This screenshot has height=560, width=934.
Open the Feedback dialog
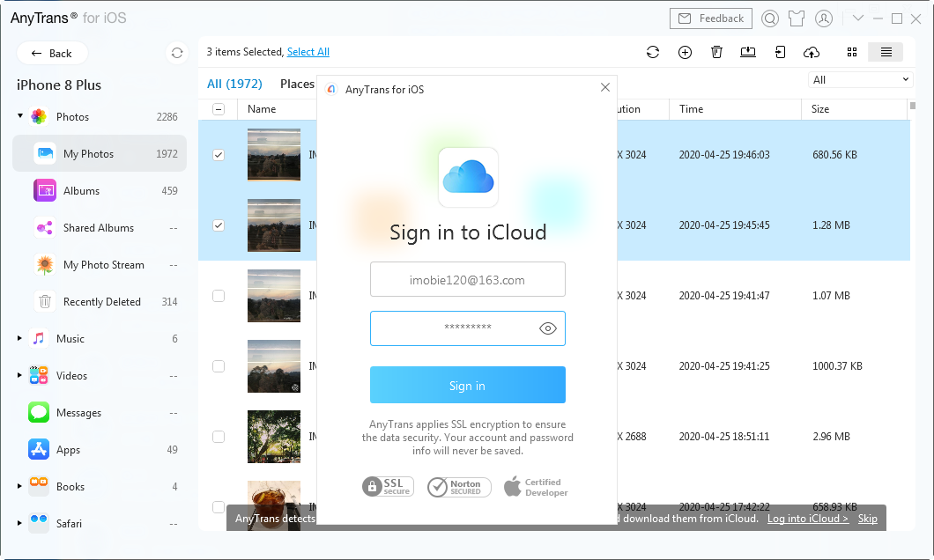[x=710, y=18]
